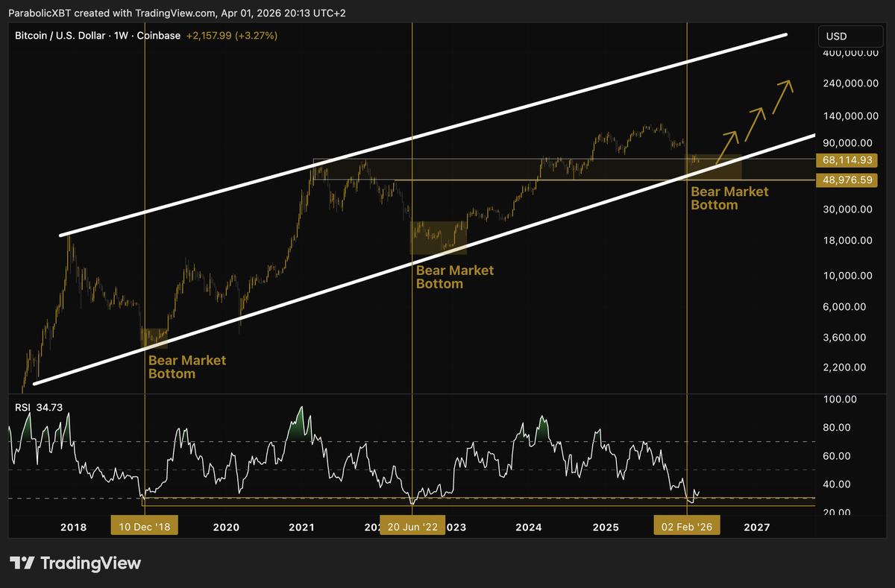Select the 48,976.59 price label on axis
Viewport: 895px width, 588px height.
[x=847, y=180]
